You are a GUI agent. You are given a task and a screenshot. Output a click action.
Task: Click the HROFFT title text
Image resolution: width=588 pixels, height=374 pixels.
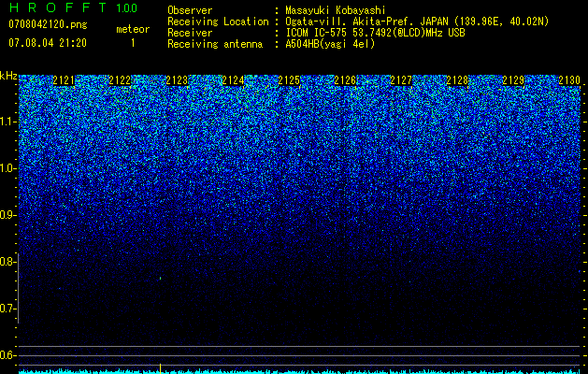click(58, 7)
